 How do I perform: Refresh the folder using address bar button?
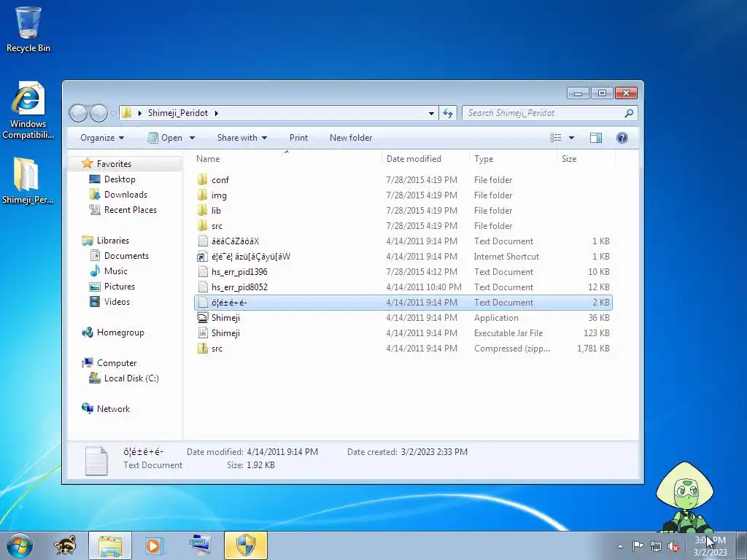coord(448,113)
